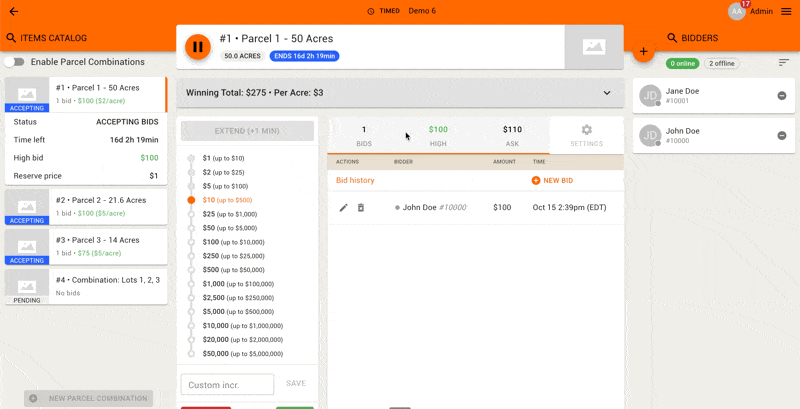800x409 pixels.
Task: Click the Custom incr. input field
Action: click(227, 384)
